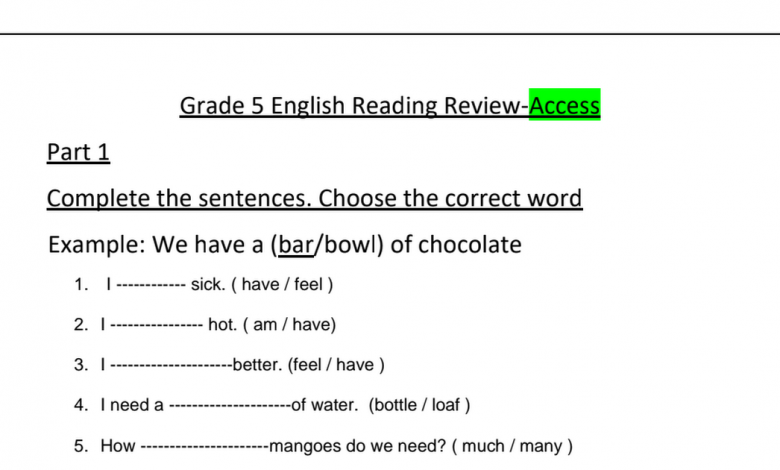Viewport: 780px width, 470px height.
Task: Place cursor in question 5 dashed blank
Action: pyautogui.click(x=204, y=447)
